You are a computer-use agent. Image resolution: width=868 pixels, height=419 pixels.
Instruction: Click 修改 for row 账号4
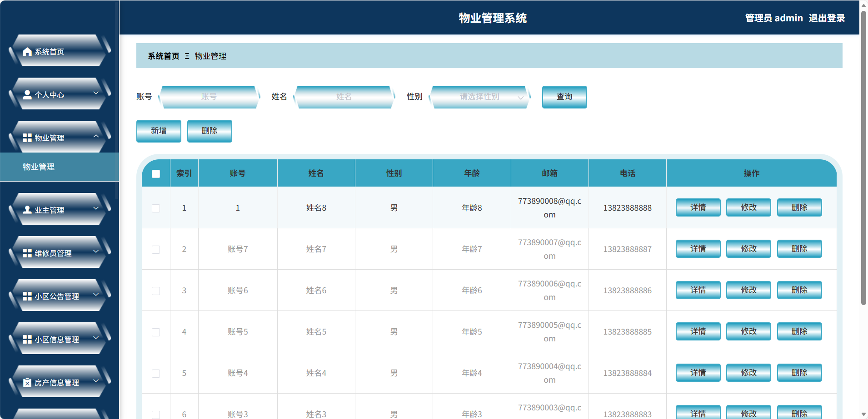[748, 373]
